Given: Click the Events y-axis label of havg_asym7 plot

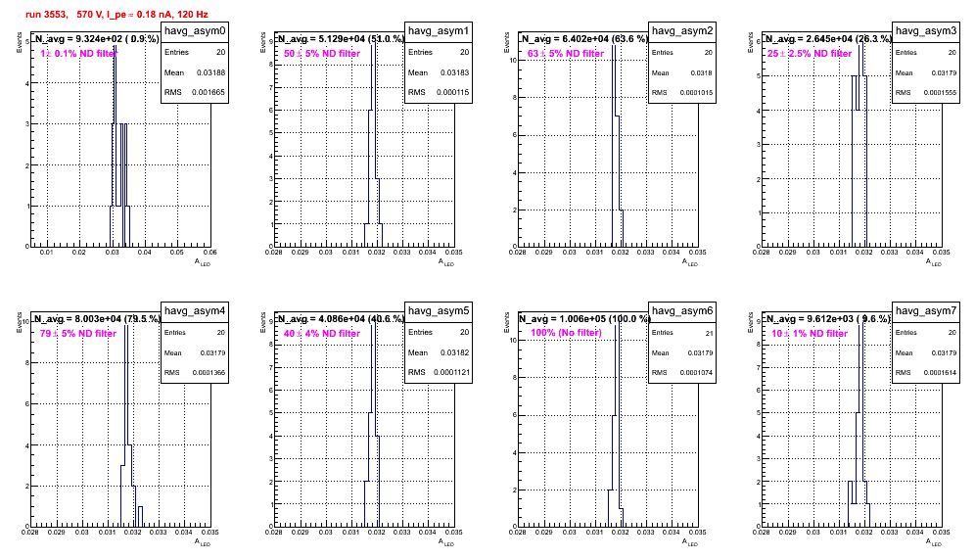Looking at the screenshot, I should tap(751, 322).
